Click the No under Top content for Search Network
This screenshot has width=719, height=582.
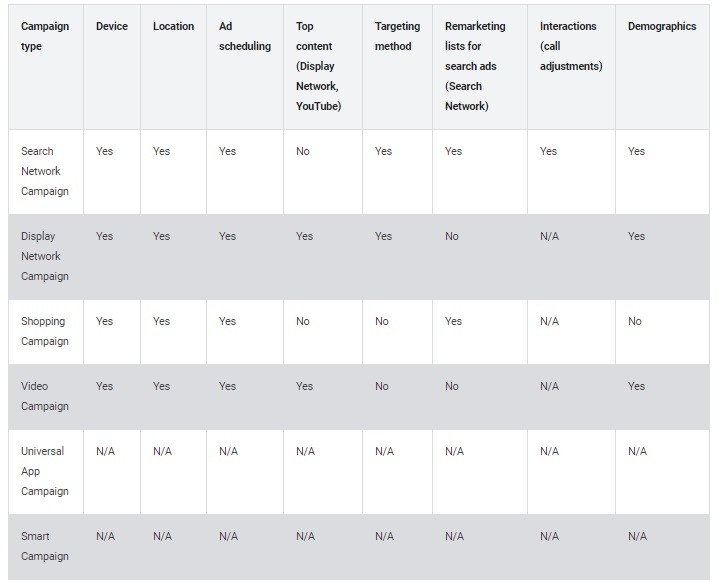click(303, 151)
